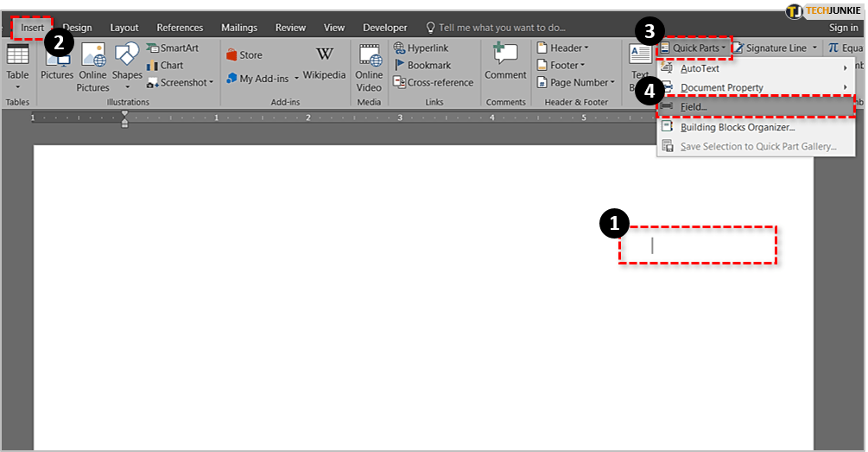Insert an Online Video
The width and height of the screenshot is (868, 452).
point(369,66)
